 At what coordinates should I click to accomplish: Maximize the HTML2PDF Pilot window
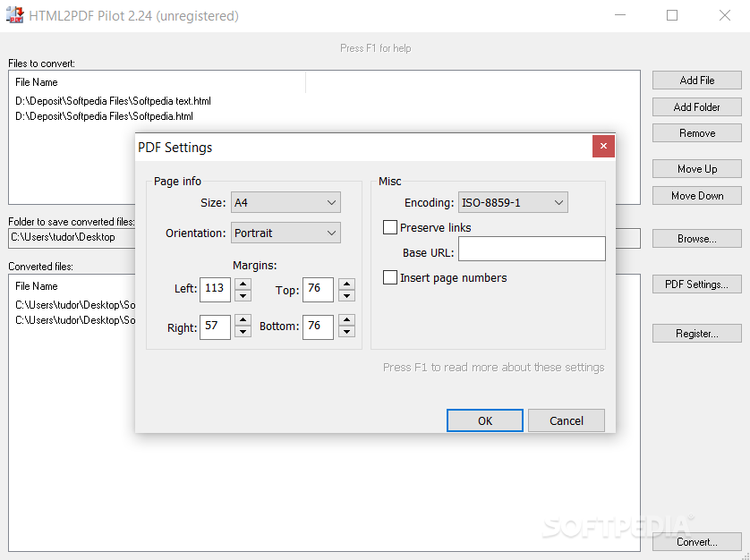[x=672, y=15]
